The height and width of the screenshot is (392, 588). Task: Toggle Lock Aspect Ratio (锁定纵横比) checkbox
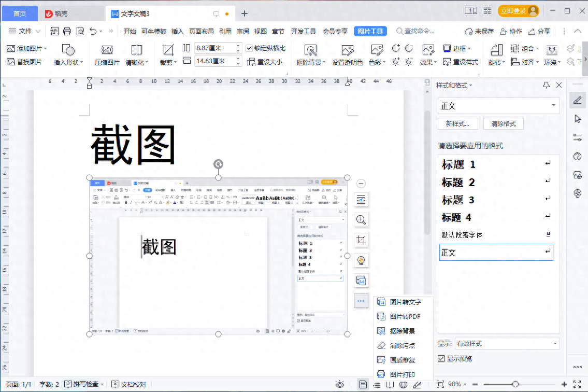tap(249, 48)
